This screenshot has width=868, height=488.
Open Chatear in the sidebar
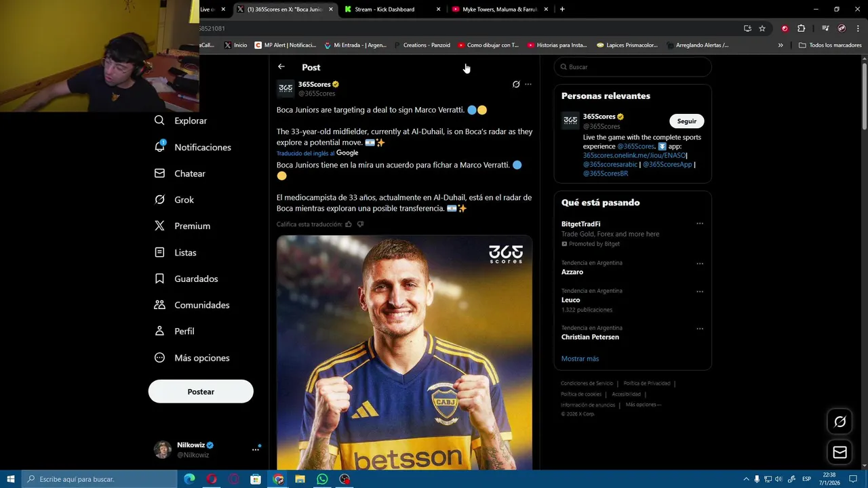tap(180, 174)
